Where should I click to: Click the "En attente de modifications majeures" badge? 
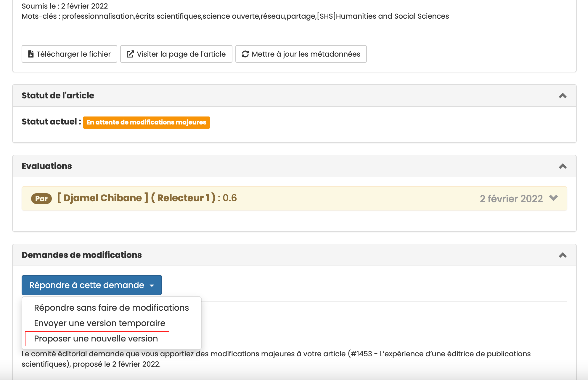tap(147, 122)
